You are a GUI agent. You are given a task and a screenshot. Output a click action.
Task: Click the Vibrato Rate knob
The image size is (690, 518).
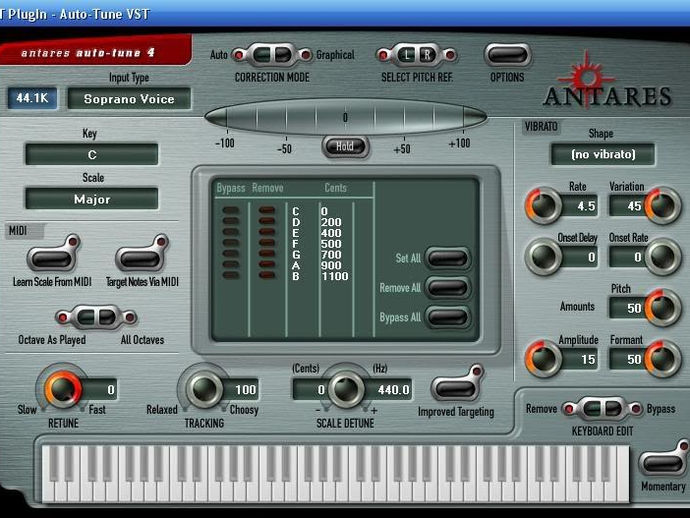tap(543, 206)
